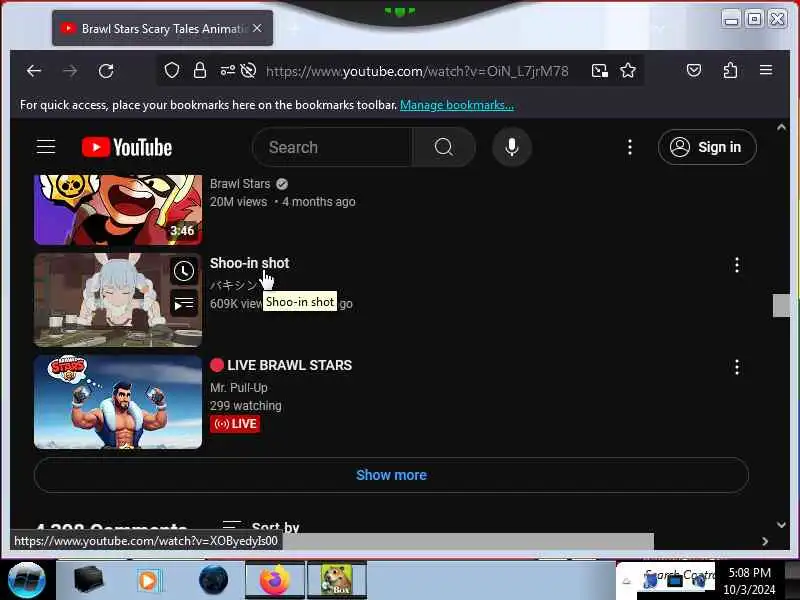Select the Brawl Stars Scary Tales tab
The image size is (800, 600).
pos(162,28)
